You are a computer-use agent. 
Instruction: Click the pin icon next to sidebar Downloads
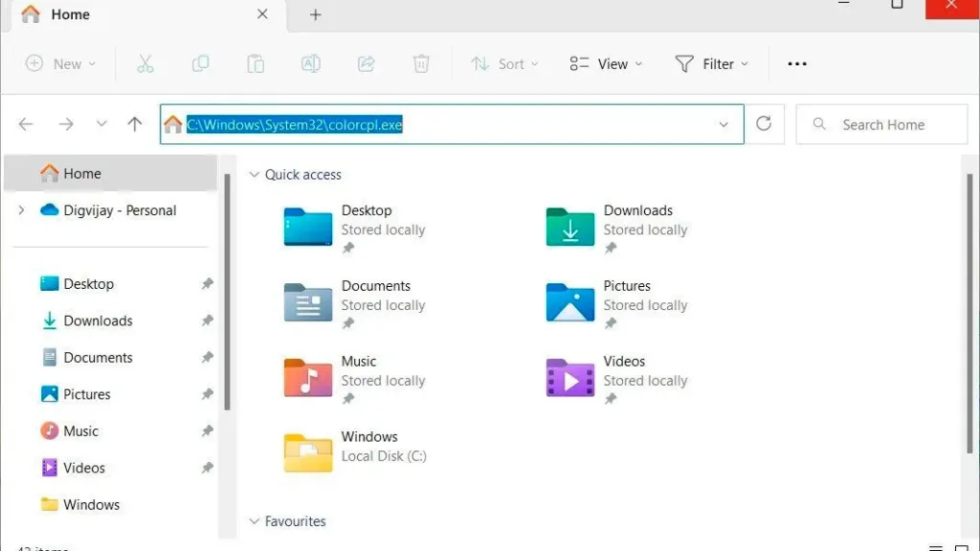pyautogui.click(x=207, y=320)
